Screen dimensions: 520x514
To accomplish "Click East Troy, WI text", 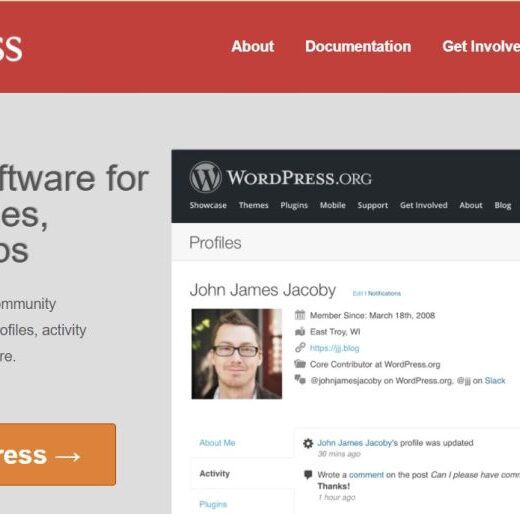I will 335,332.
